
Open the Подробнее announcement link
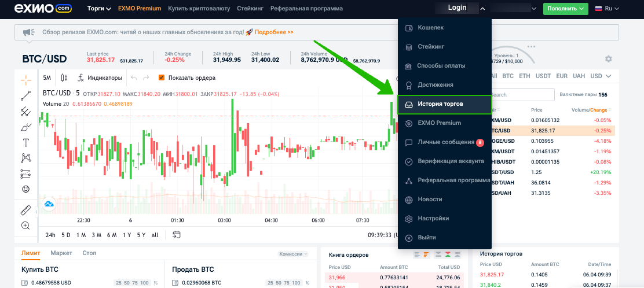[x=274, y=32]
